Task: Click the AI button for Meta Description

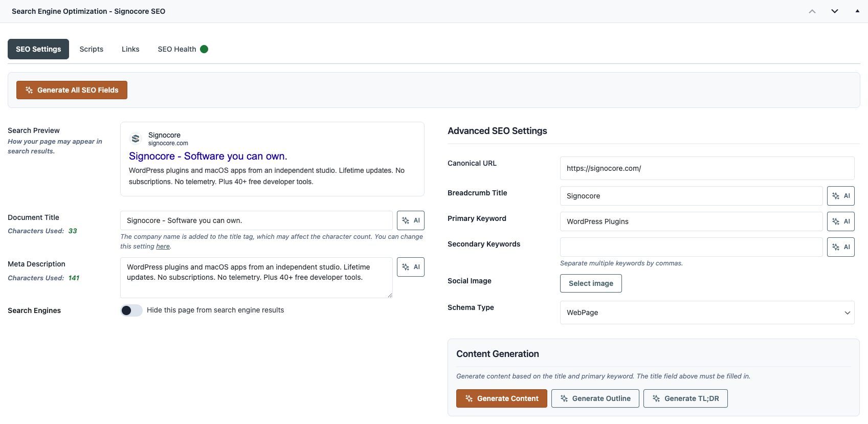Action: pyautogui.click(x=411, y=267)
